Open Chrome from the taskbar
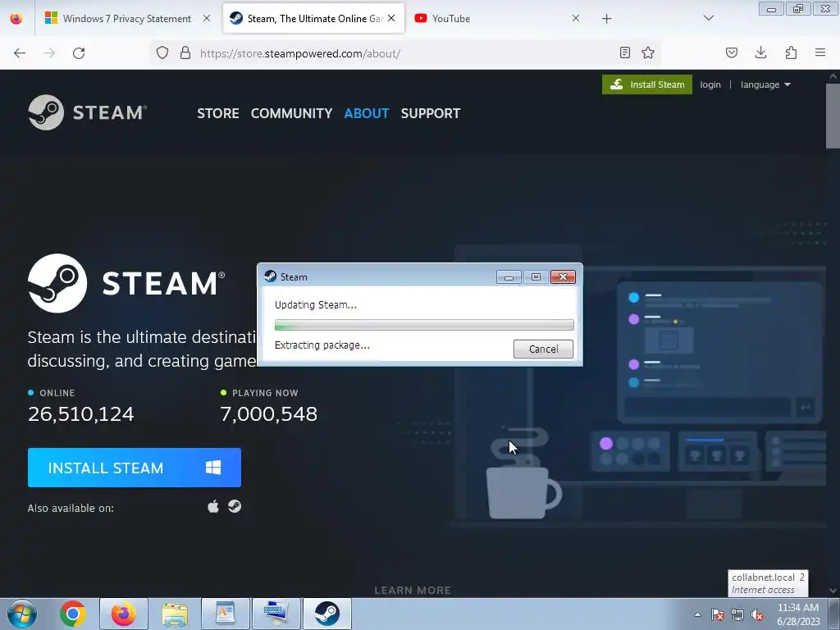The image size is (840, 630). (73, 614)
